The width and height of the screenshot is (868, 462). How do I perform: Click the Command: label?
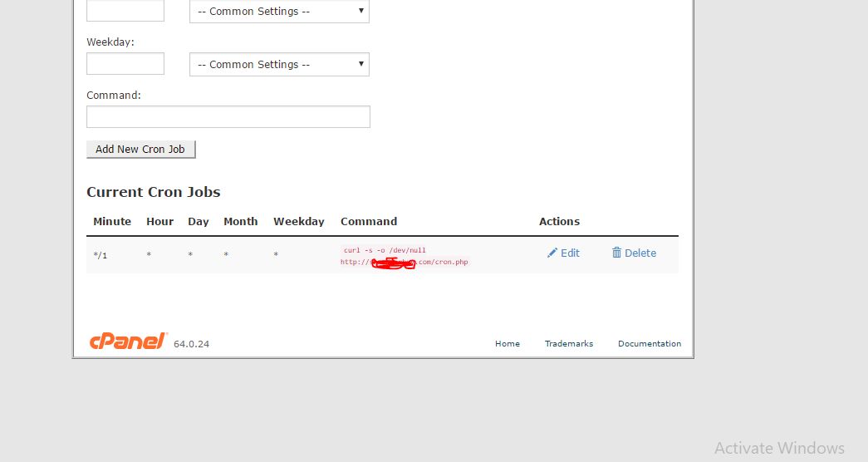[114, 96]
